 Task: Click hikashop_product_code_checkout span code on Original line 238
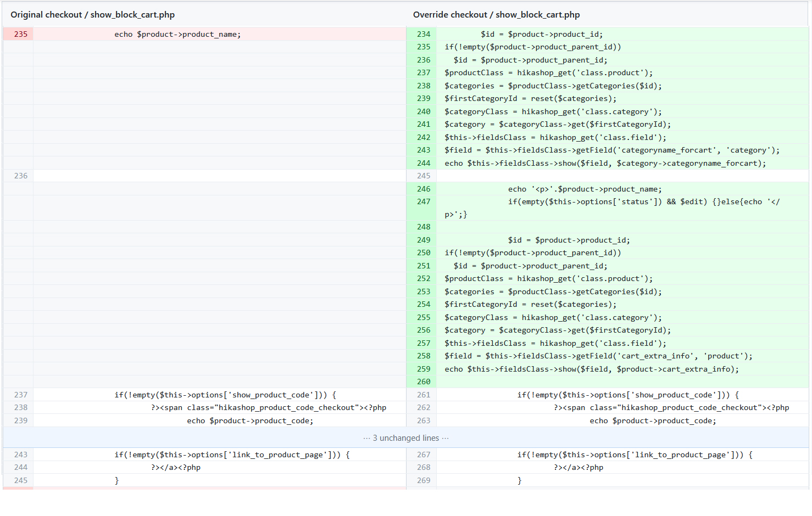269,407
